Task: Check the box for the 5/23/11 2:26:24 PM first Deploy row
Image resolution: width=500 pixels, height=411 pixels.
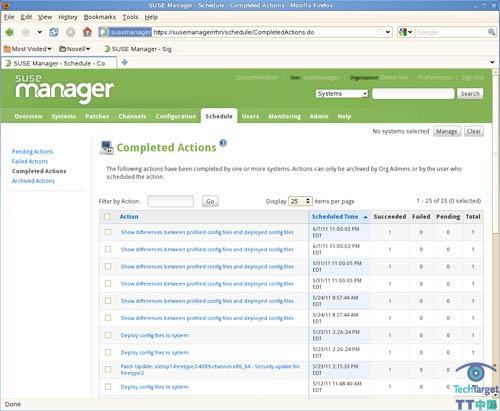Action: tap(108, 335)
